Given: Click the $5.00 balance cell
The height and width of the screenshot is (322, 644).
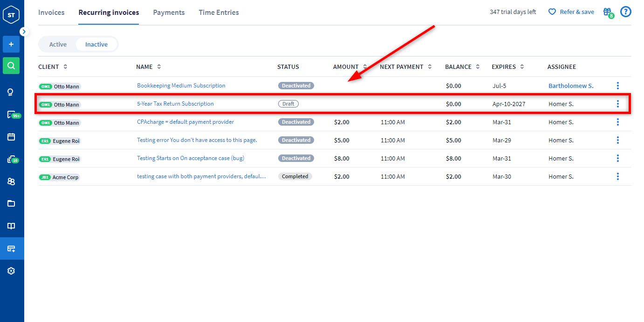Looking at the screenshot, I should [x=453, y=140].
